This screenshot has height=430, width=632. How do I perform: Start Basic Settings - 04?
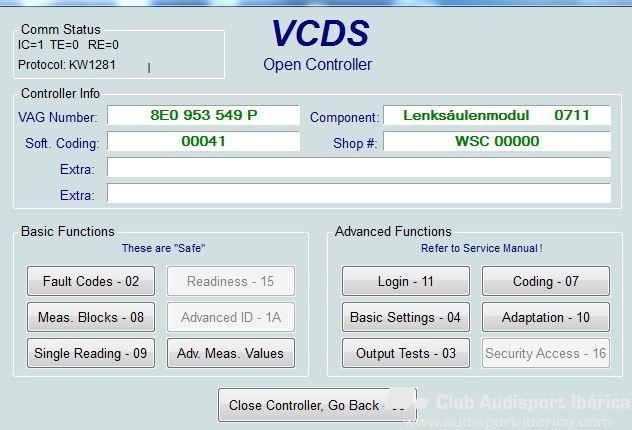click(x=405, y=317)
